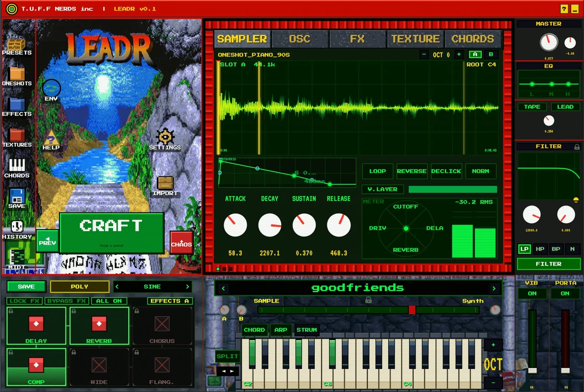Switch to the CHORDS tab

coord(473,39)
